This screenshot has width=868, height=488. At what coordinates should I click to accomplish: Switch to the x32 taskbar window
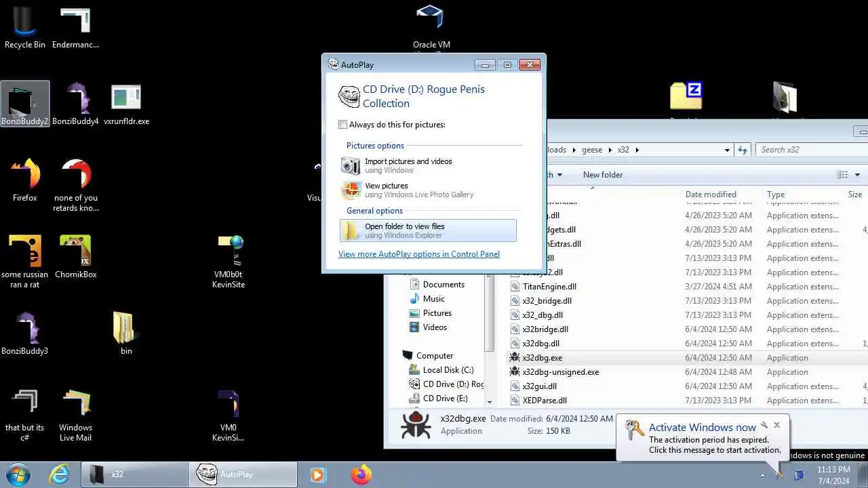click(134, 474)
